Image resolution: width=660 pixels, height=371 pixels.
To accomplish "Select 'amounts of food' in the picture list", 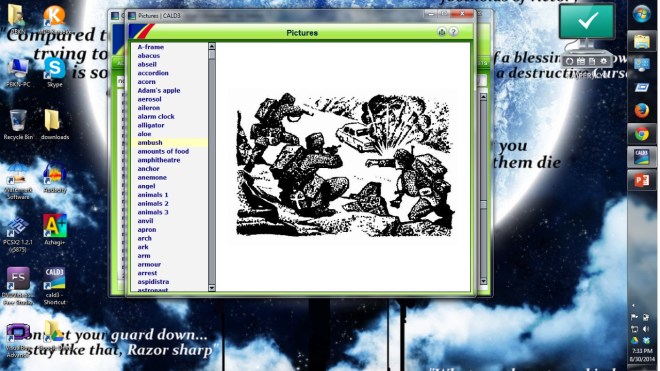I will tap(163, 151).
